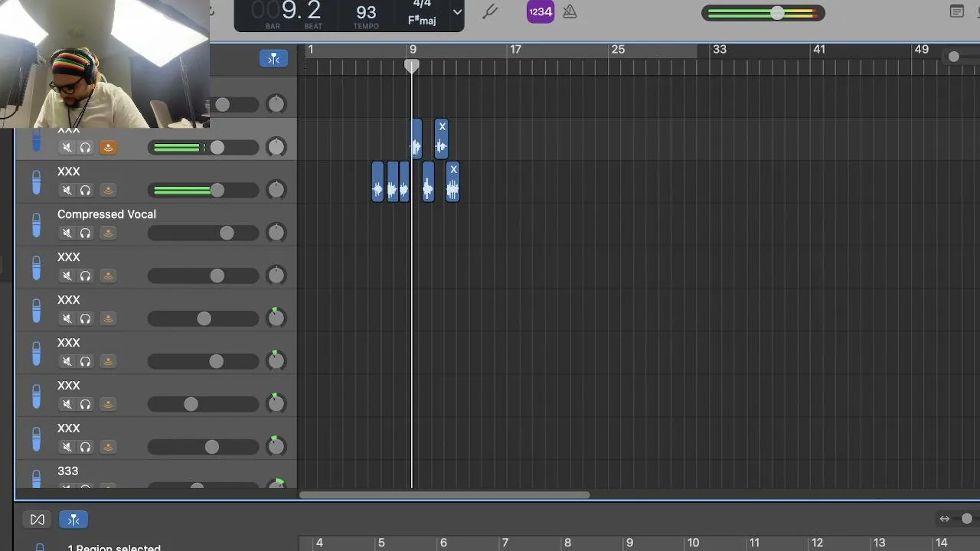Toggle the metronome click
This screenshot has width=980, height=551.
point(570,11)
